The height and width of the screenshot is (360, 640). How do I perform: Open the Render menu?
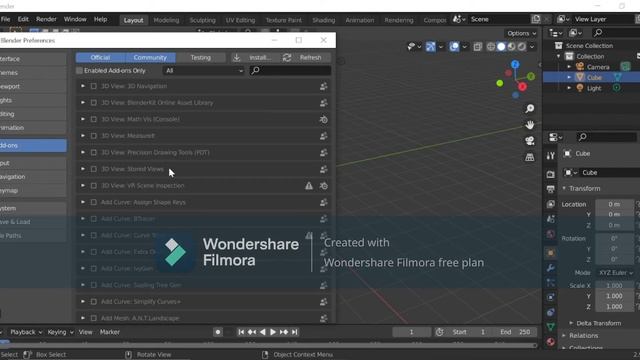click(46, 19)
